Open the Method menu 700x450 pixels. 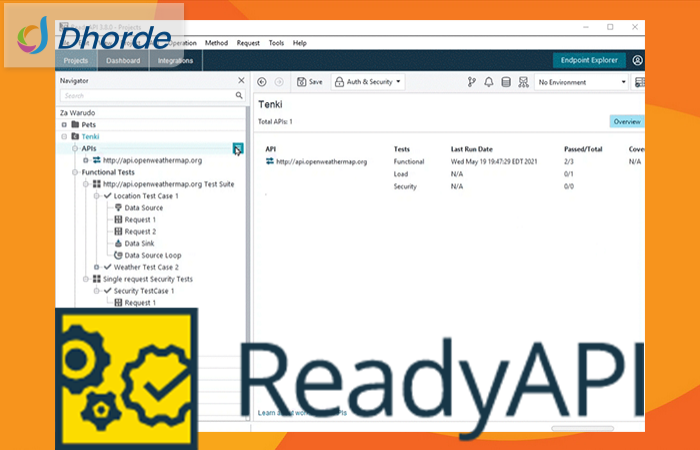217,43
